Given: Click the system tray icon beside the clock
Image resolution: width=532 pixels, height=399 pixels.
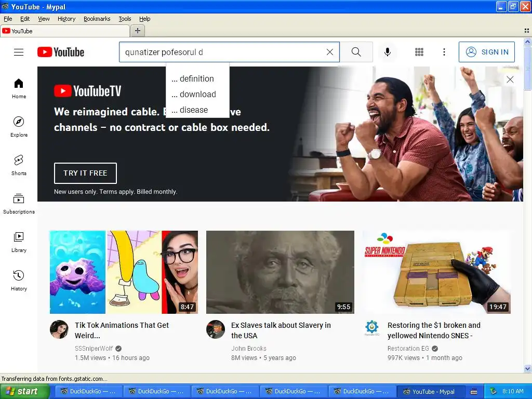Looking at the screenshot, I should 493,391.
